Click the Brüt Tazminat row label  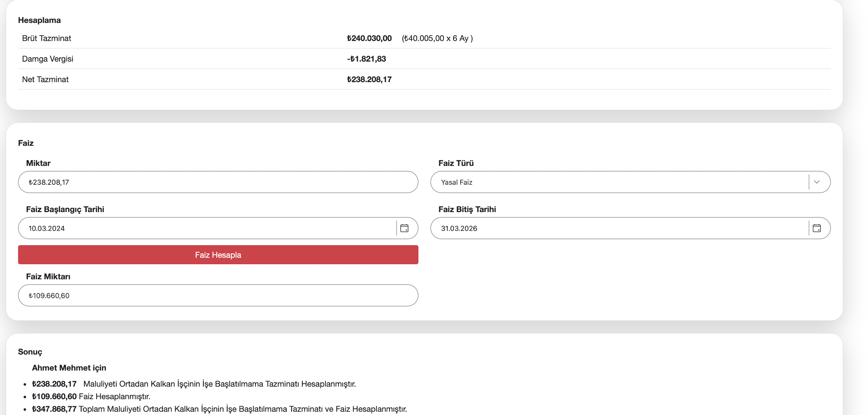(47, 38)
